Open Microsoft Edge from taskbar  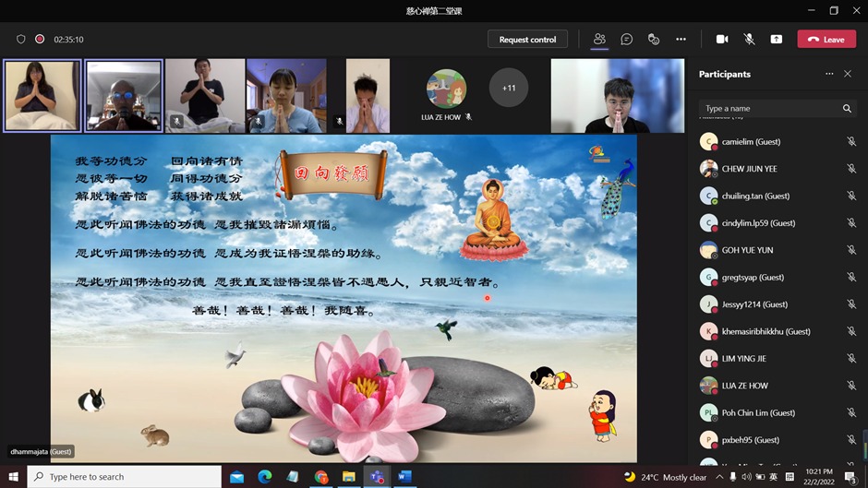[x=265, y=476]
